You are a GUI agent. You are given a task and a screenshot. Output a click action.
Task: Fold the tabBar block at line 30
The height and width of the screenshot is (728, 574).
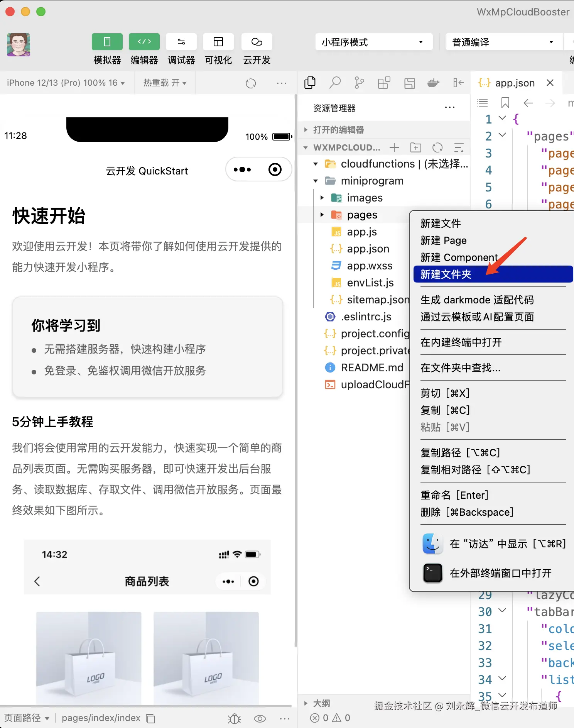502,610
